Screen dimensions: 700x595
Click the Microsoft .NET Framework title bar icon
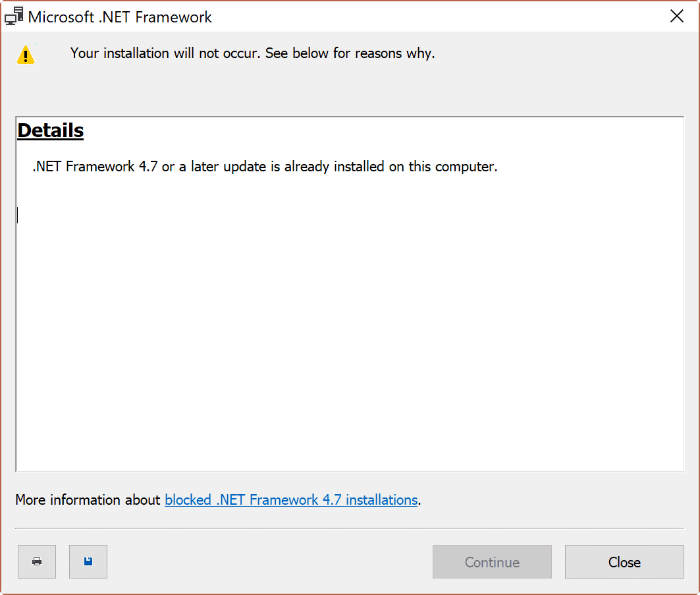[13, 15]
